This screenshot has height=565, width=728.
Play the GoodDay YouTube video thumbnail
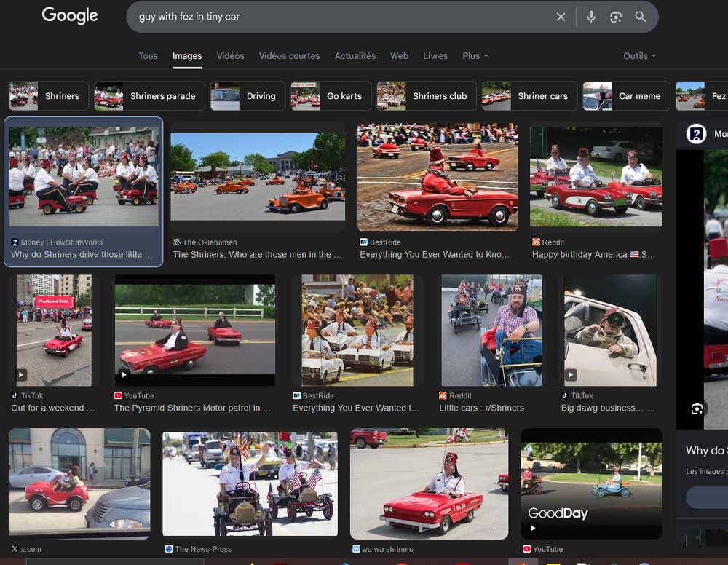pyautogui.click(x=591, y=483)
